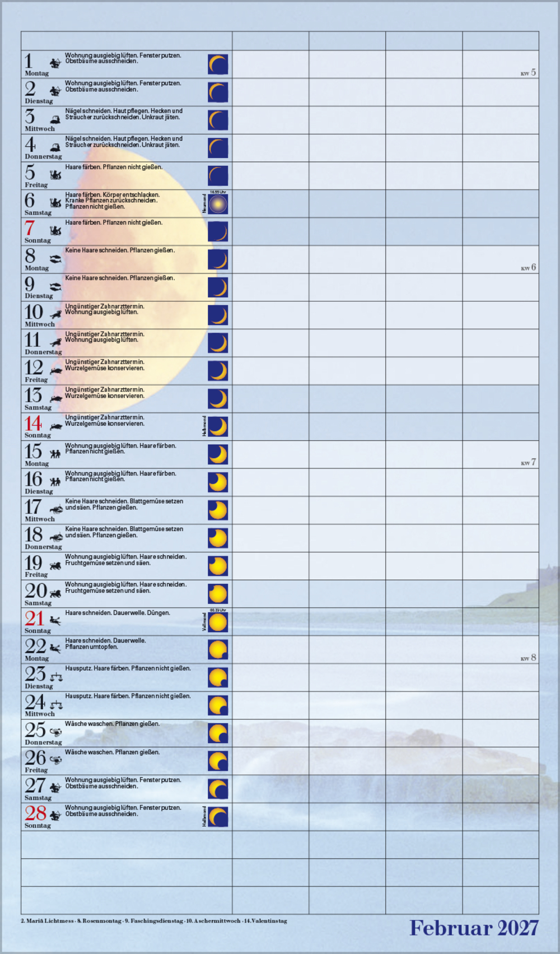Viewport: 560px width, 954px height.
Task: Click the new moon icon on February 6
Action: (218, 204)
